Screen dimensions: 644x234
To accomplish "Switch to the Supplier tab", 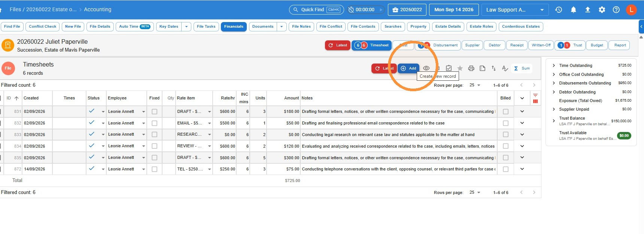I will point(472,45).
